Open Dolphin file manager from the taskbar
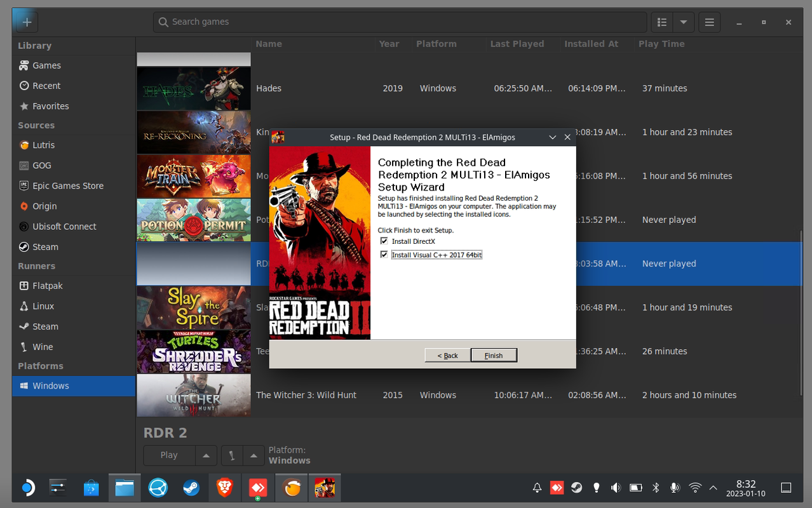The image size is (812, 508). (x=125, y=488)
